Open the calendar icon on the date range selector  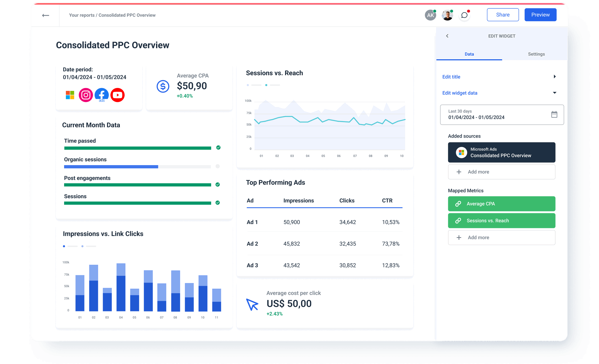click(555, 115)
